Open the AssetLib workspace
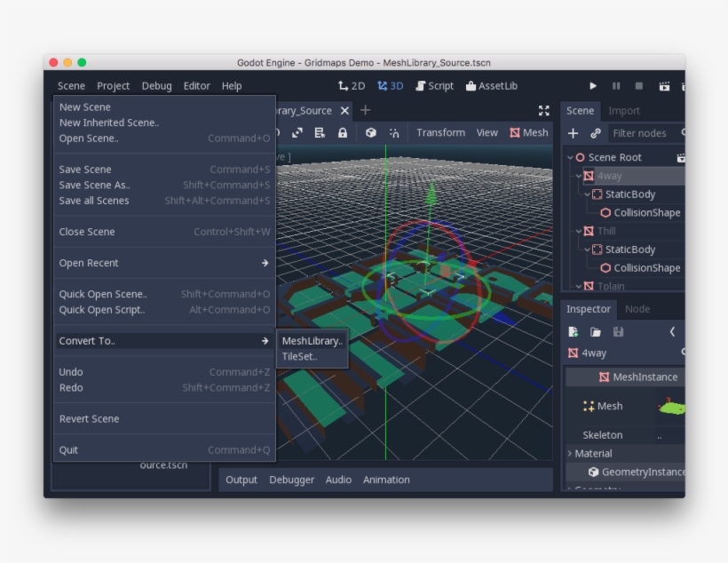This screenshot has width=728, height=563. [x=492, y=86]
